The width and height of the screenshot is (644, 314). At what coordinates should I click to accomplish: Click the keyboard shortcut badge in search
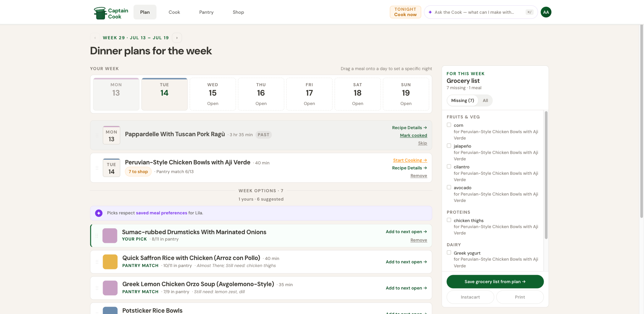[x=529, y=12]
